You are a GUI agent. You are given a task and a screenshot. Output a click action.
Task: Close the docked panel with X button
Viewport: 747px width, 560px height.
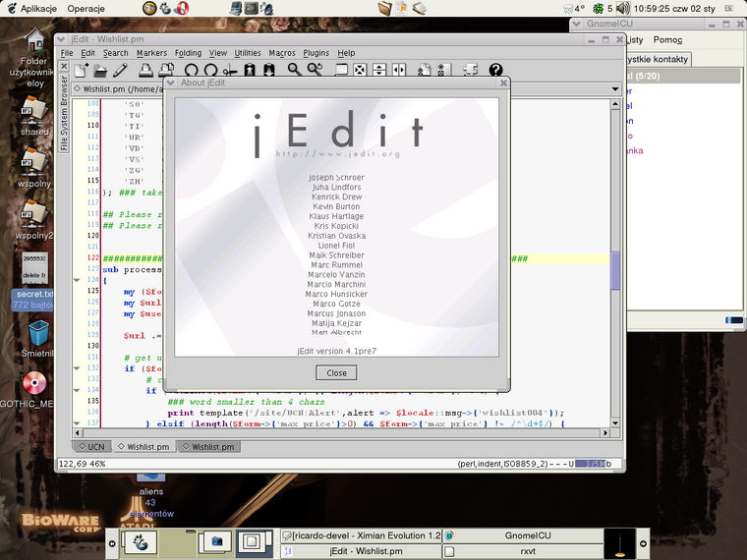(x=64, y=66)
